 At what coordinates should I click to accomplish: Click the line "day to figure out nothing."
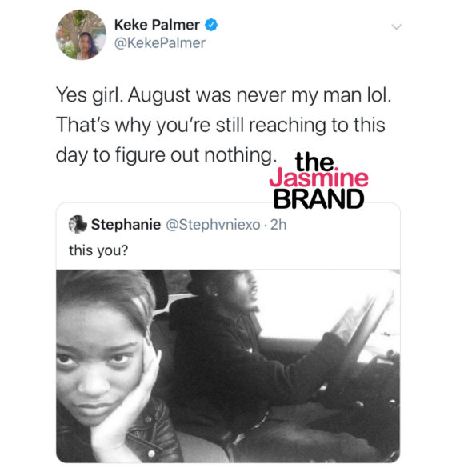166,155
